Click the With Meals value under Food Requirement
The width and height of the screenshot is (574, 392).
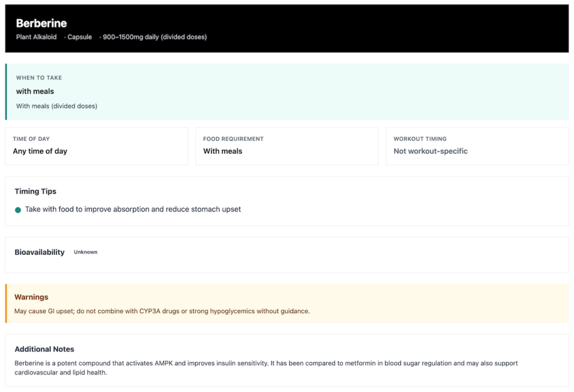pos(221,151)
